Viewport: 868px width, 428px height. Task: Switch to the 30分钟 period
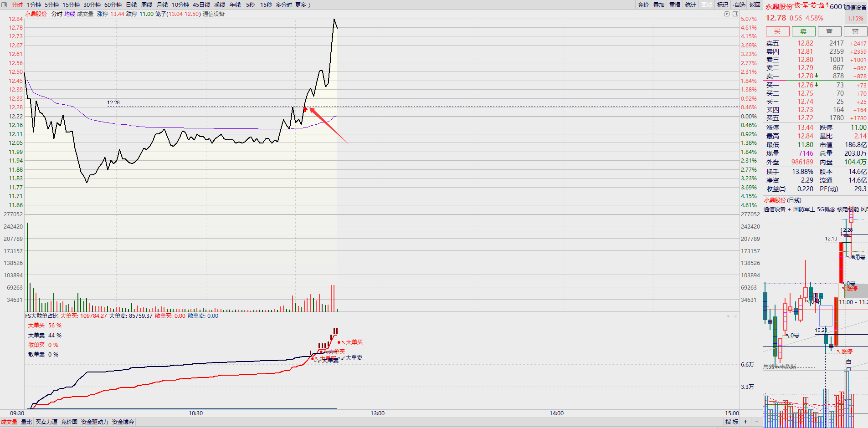pos(92,5)
